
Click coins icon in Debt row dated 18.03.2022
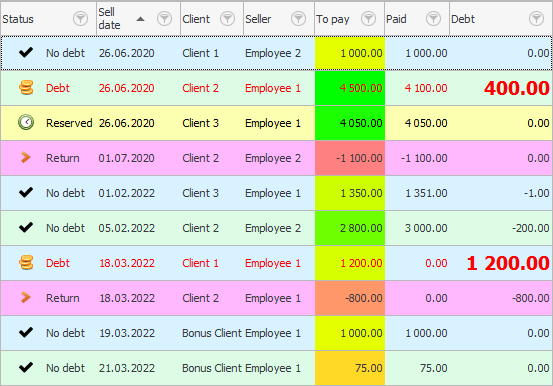(x=26, y=263)
